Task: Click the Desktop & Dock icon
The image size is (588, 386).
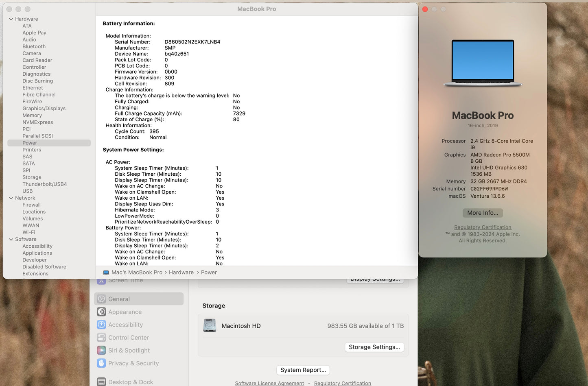Action: tap(101, 382)
